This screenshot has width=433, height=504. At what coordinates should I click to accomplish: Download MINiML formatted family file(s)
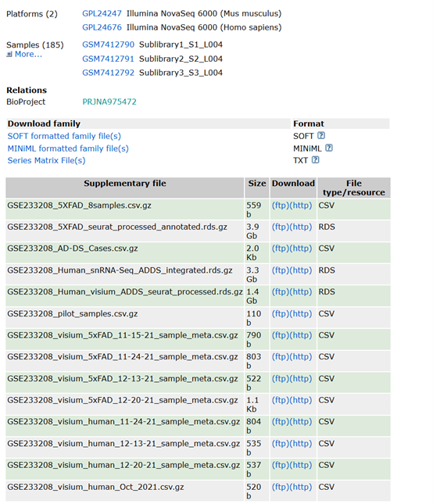[x=68, y=148]
